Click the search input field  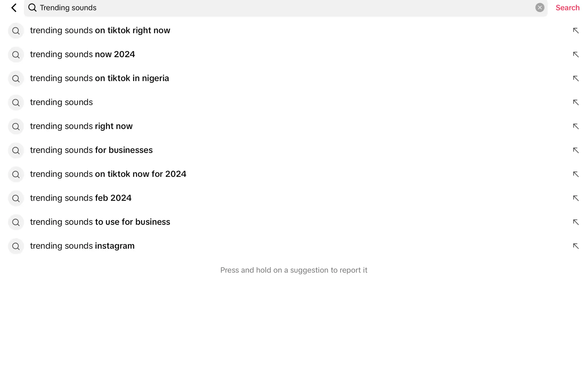[x=285, y=7]
